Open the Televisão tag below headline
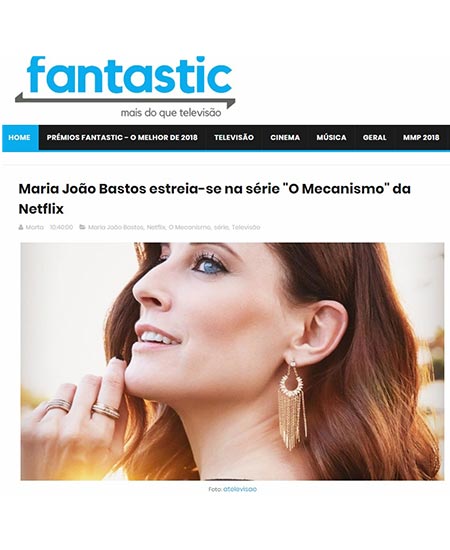Viewport: 450px width, 550px height. click(246, 227)
